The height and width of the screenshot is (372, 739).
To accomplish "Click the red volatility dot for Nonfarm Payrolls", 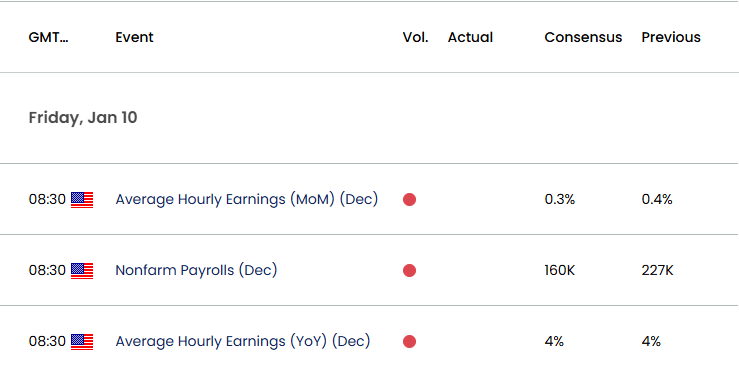I will point(410,271).
